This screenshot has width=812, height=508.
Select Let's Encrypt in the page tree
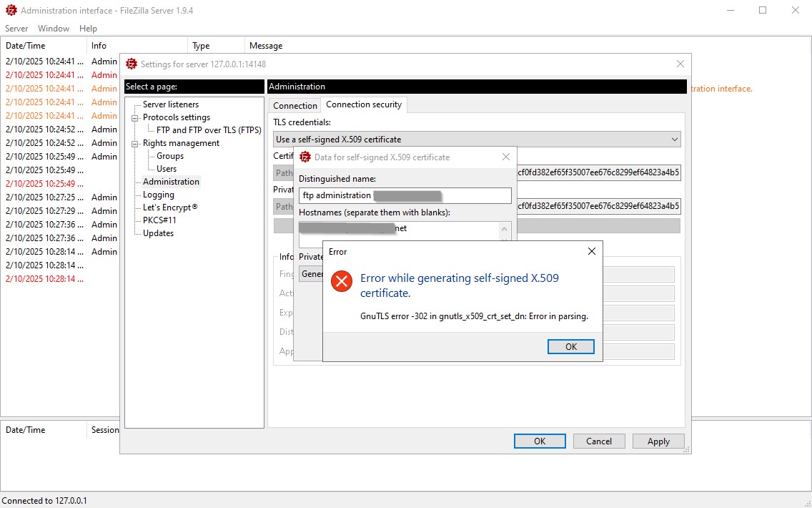point(170,207)
